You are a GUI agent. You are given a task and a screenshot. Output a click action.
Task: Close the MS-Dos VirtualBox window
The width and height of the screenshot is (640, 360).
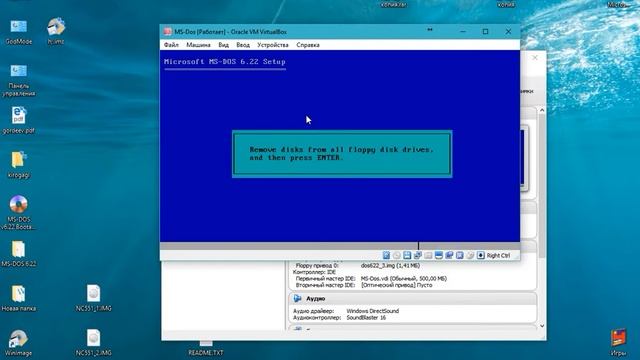508,31
